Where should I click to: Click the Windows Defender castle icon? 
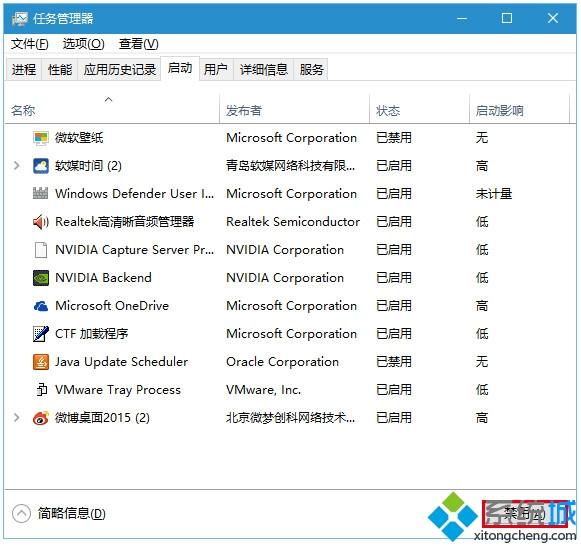[41, 194]
